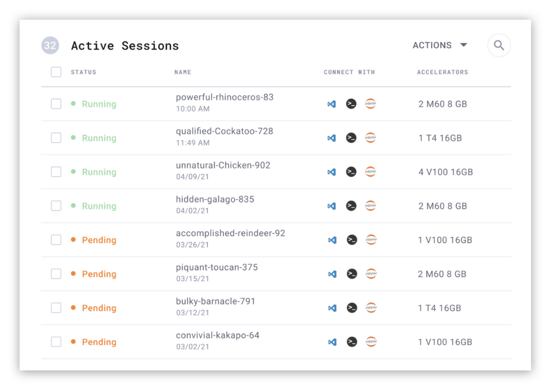This screenshot has width=552, height=392.
Task: Launch terminal for qualified-Cockatoo-728
Action: [351, 138]
